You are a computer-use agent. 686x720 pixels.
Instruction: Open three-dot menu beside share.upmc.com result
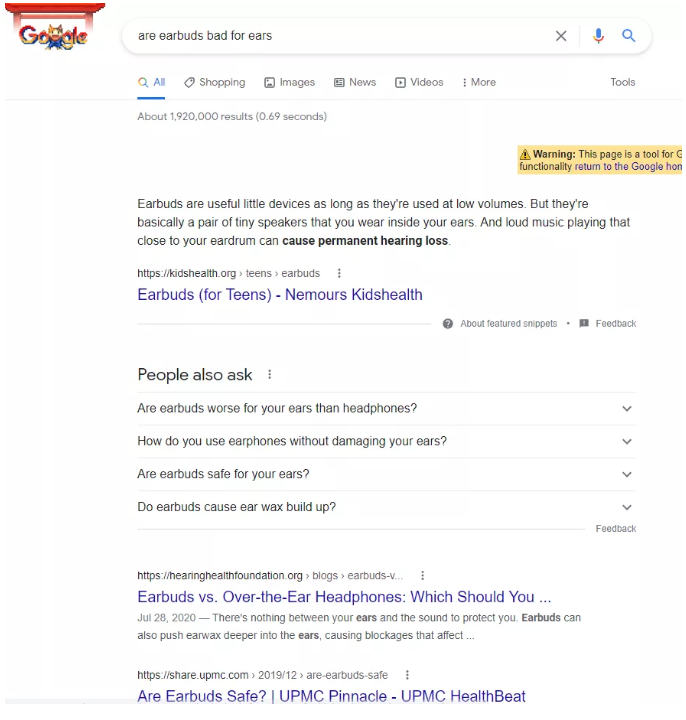pos(406,675)
